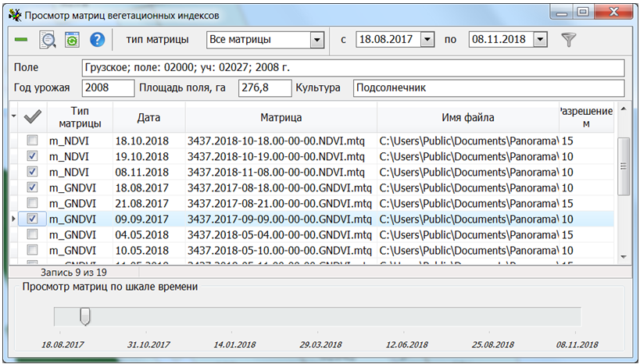Maximize the window

click(583, 13)
